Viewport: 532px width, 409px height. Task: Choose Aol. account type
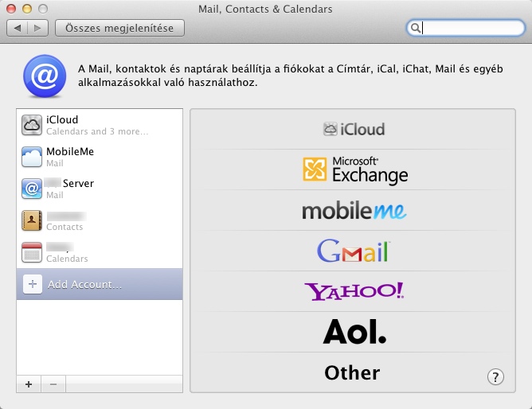pos(354,332)
